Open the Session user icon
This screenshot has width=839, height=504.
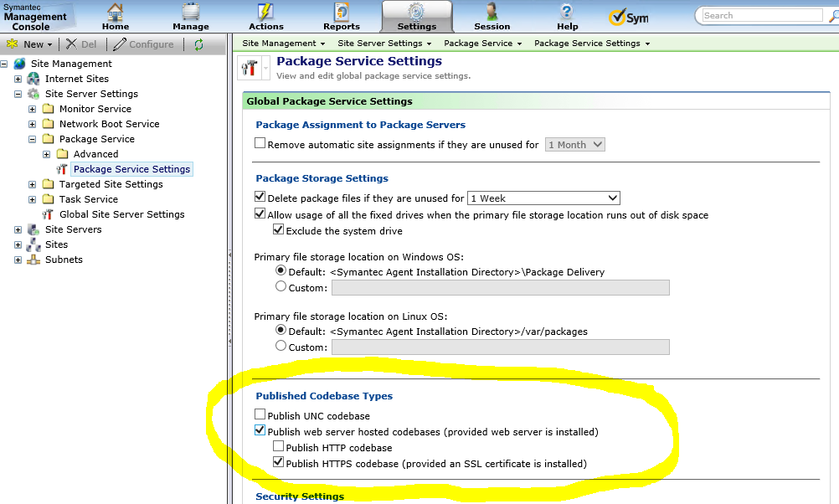(x=492, y=12)
